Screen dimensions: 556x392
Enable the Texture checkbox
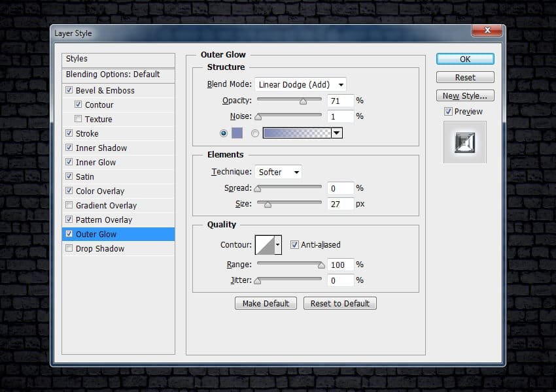click(78, 120)
